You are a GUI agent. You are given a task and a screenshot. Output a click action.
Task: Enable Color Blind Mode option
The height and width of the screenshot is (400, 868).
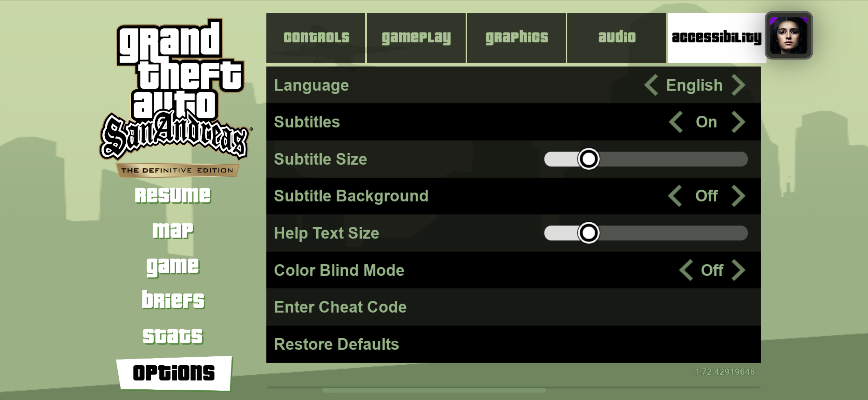coord(741,269)
